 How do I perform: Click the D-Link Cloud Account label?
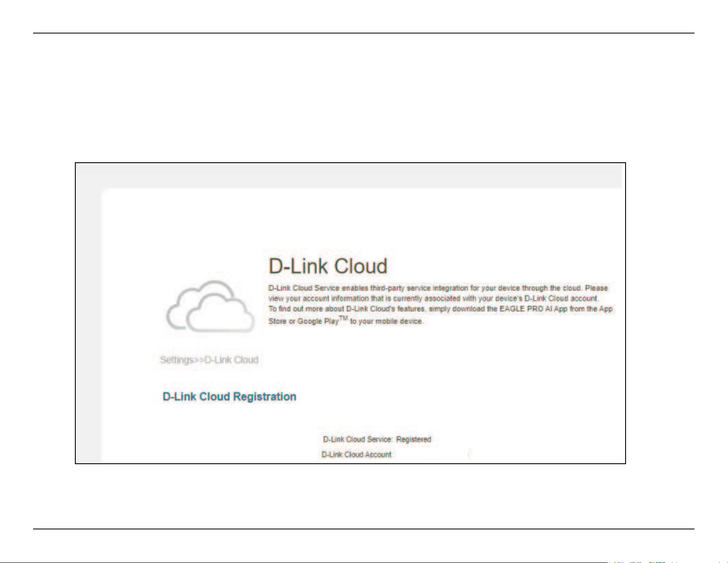[x=357, y=455]
